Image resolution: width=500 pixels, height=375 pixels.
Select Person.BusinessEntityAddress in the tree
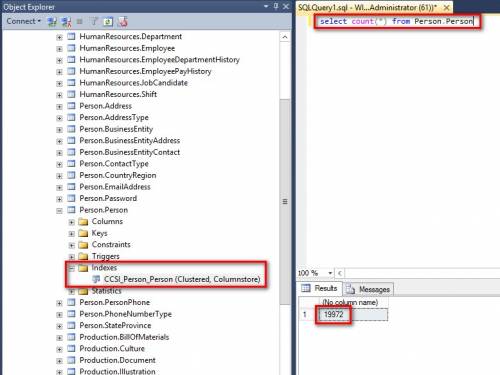[x=130, y=141]
